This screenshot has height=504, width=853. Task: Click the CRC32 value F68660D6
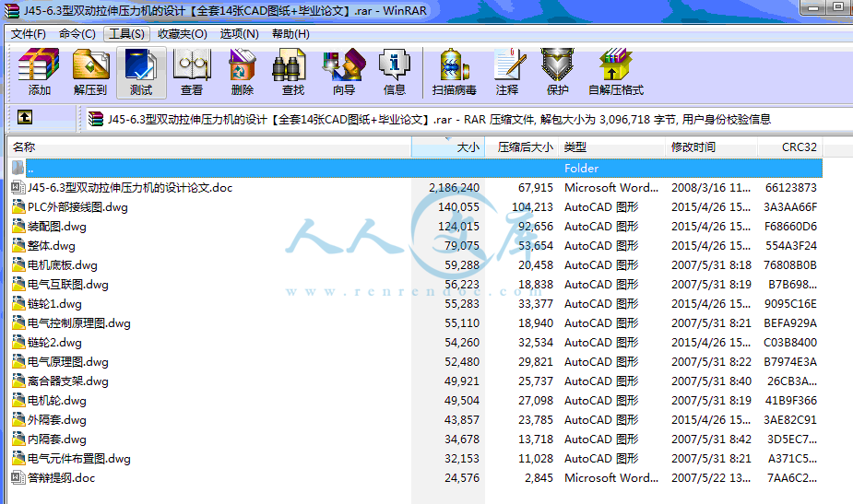click(790, 226)
